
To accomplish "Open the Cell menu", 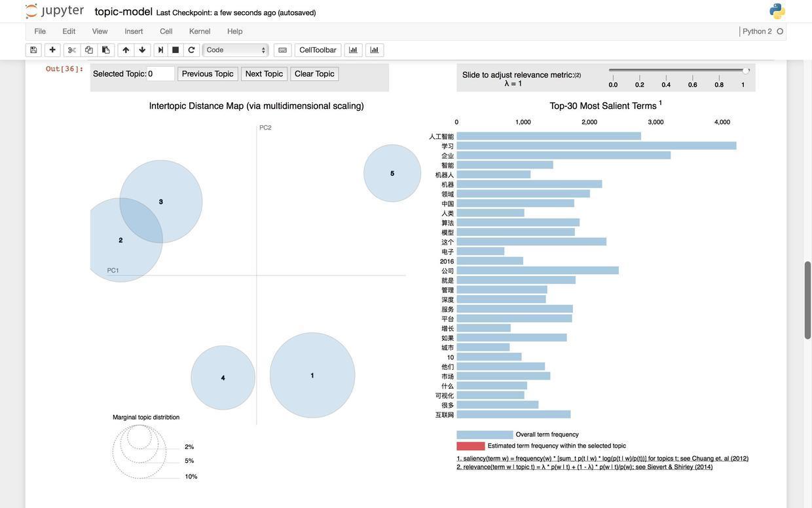I will click(x=166, y=31).
